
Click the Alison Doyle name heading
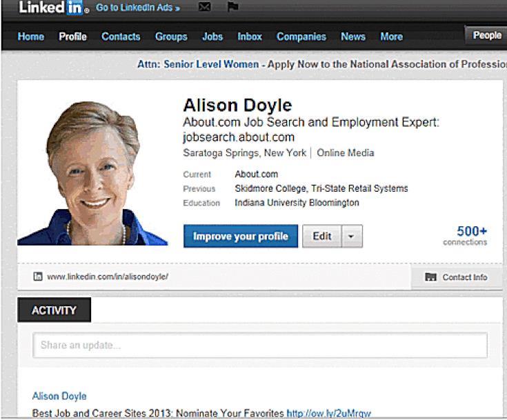click(238, 105)
